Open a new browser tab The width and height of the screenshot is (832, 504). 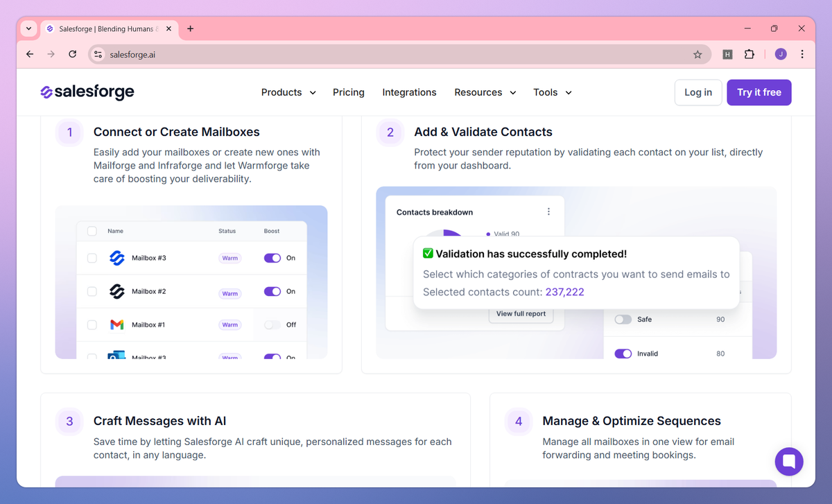tap(191, 29)
